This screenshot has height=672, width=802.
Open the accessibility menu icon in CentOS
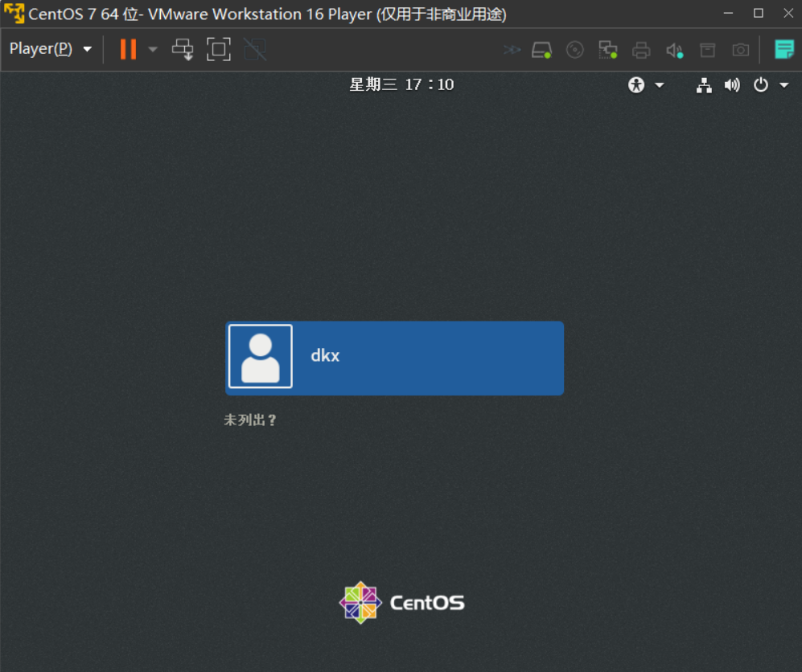click(x=636, y=85)
